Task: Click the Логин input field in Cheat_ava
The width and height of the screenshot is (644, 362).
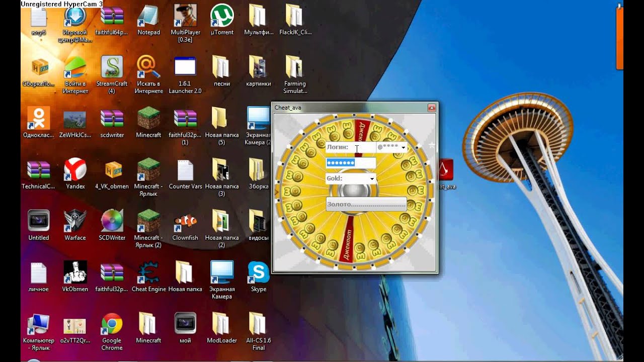Action: click(351, 147)
